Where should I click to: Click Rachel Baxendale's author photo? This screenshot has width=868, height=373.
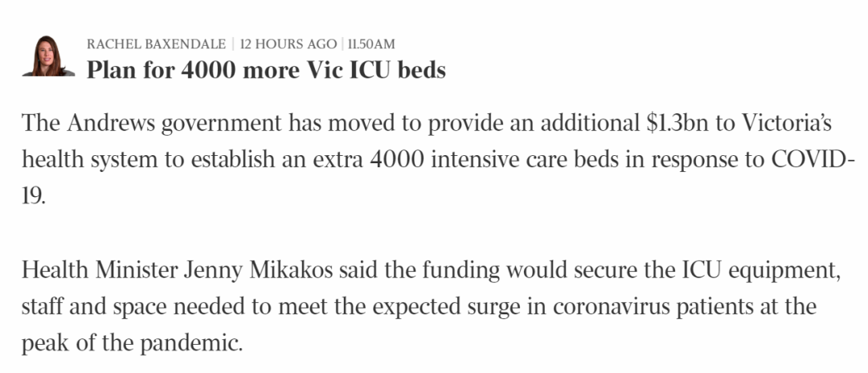tap(48, 56)
